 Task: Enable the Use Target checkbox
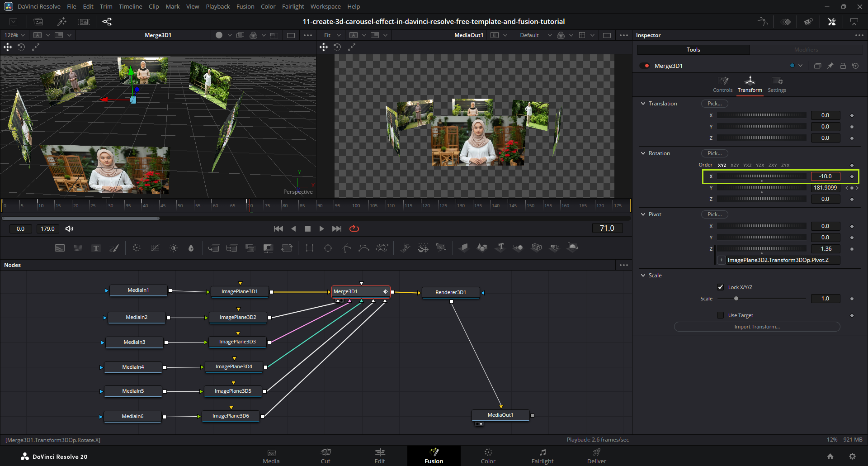(x=721, y=315)
